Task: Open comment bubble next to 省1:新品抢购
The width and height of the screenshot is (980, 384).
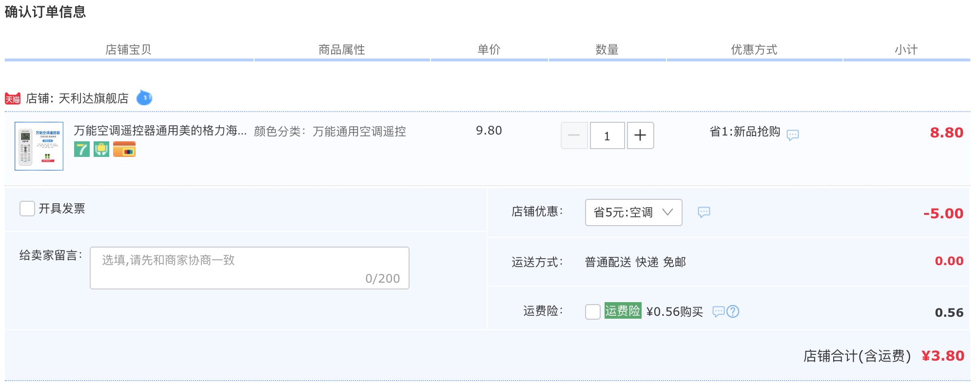Action: coord(793,135)
